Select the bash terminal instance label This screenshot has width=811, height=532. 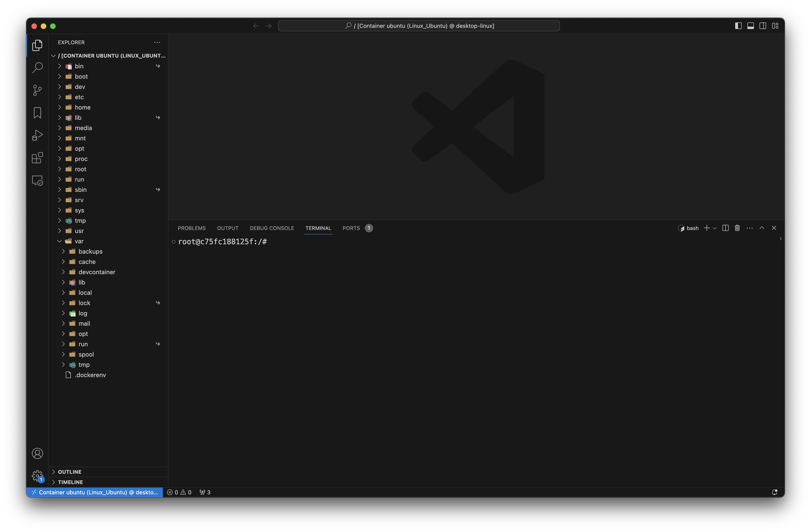(x=688, y=228)
